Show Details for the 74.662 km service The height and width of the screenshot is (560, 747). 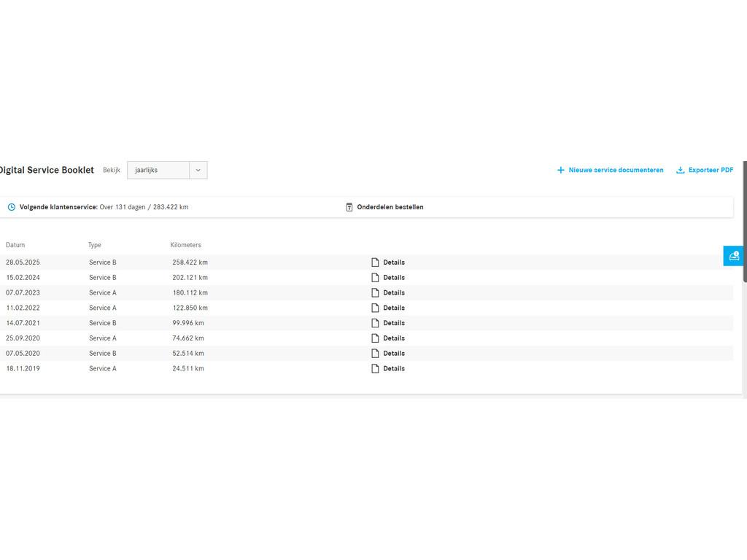coord(394,338)
